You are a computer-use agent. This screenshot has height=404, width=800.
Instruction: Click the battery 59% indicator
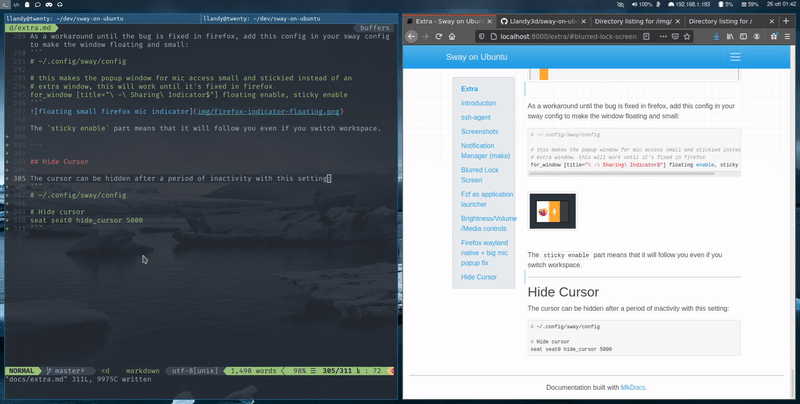pos(750,4)
